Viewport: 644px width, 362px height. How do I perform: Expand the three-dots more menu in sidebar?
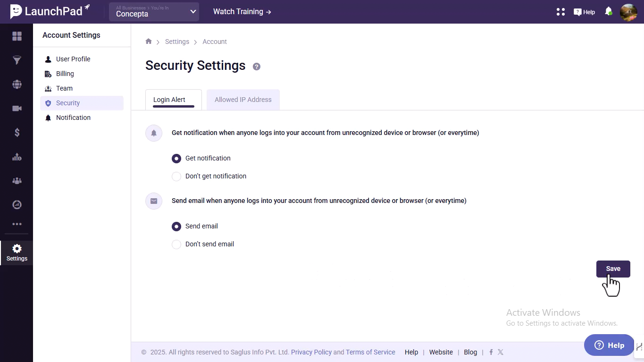[17, 224]
